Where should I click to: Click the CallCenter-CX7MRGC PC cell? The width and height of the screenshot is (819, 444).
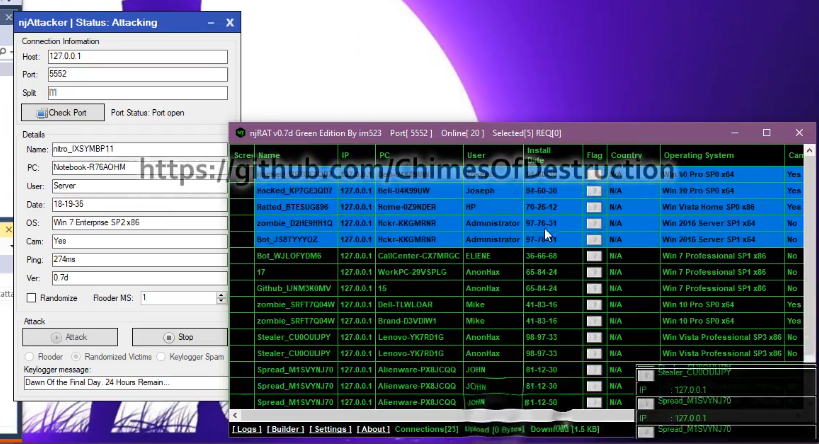click(x=419, y=256)
